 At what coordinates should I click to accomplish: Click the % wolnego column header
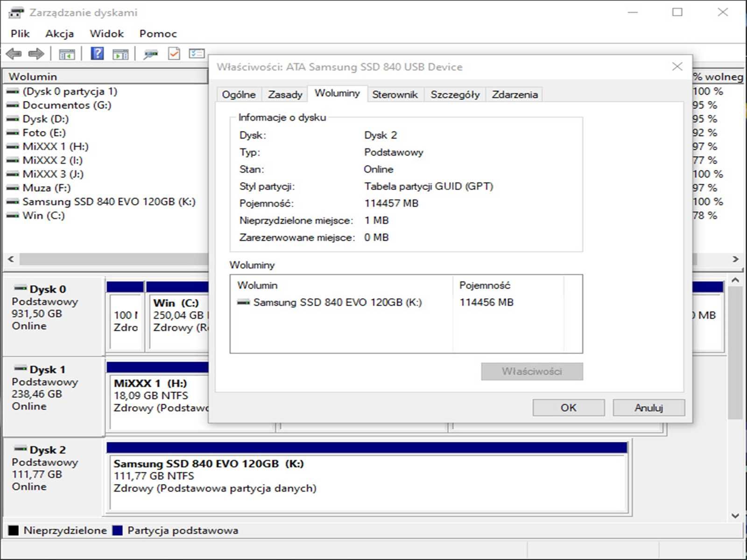click(x=718, y=77)
